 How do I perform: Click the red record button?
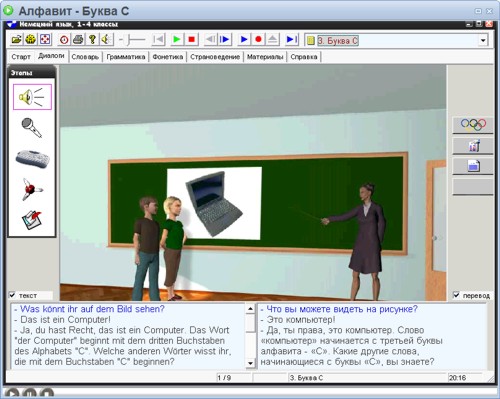(x=258, y=40)
